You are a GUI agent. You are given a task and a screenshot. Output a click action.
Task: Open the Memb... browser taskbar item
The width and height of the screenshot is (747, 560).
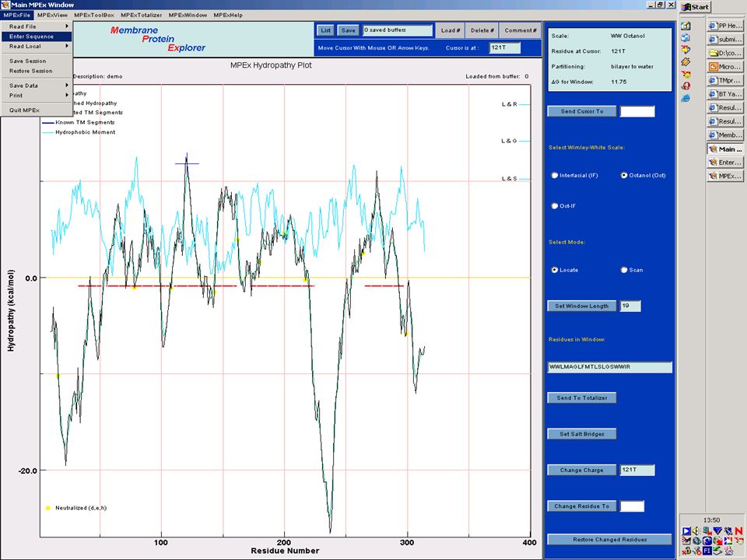point(724,135)
